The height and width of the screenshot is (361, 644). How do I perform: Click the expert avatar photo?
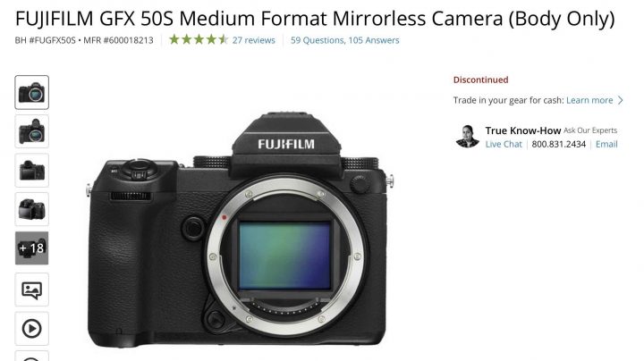click(x=468, y=136)
